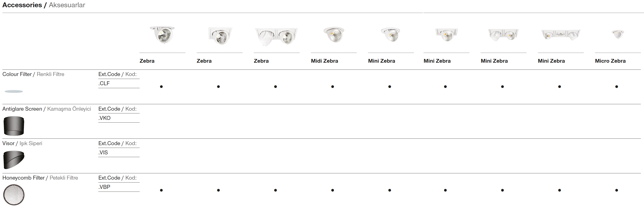Screen dimensions: 644x208
Task: Open the triple-head Mini Zebra image
Action: pyautogui.click(x=560, y=35)
